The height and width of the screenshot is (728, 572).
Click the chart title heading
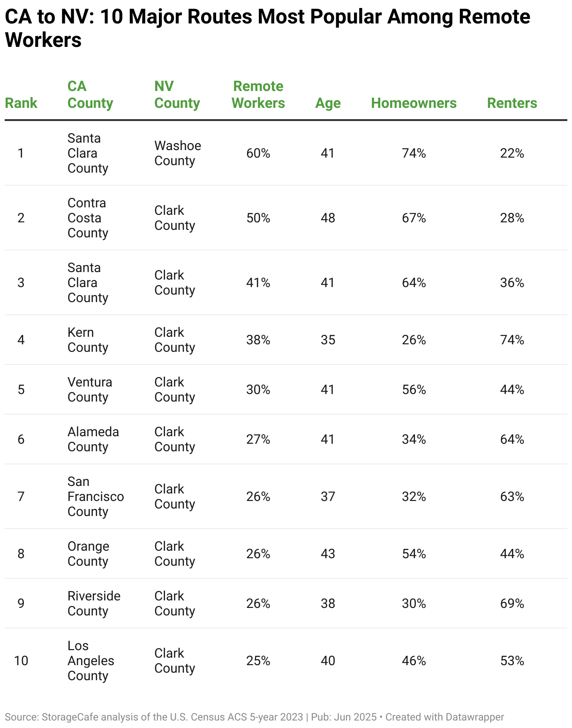click(268, 28)
